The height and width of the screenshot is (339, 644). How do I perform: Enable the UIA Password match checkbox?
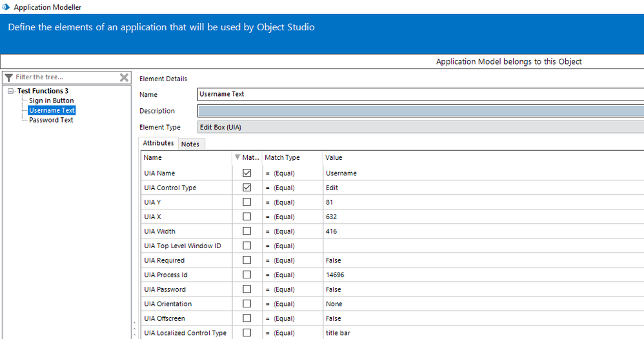click(247, 289)
